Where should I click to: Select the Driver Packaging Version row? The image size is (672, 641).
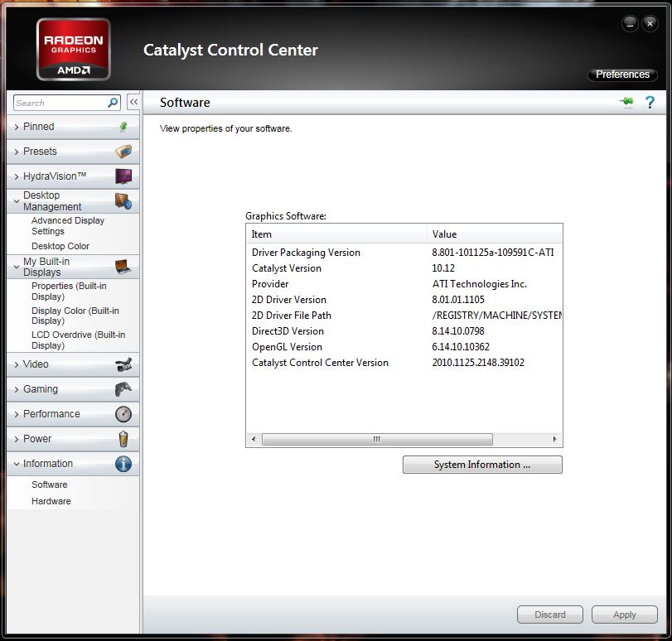click(x=404, y=253)
